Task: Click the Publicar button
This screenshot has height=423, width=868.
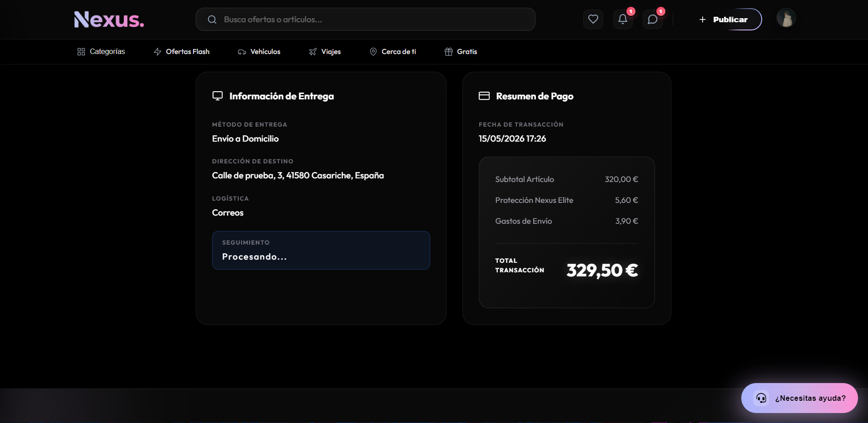Action: point(724,20)
